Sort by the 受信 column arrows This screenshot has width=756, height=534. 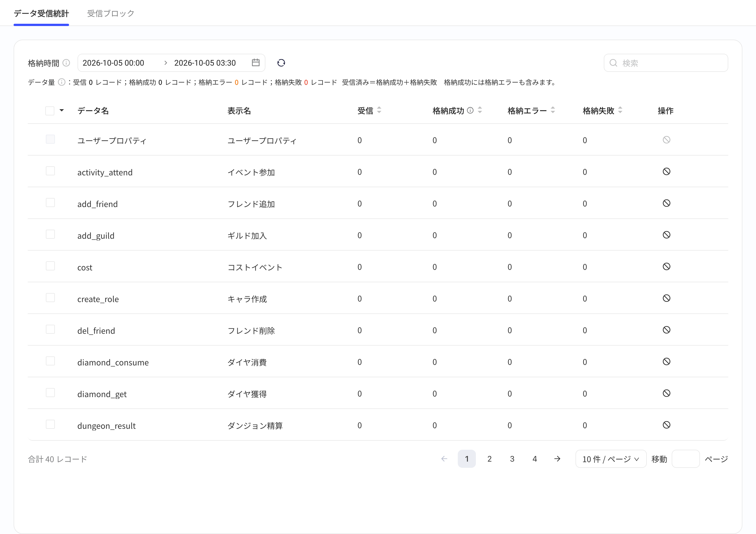tap(379, 110)
